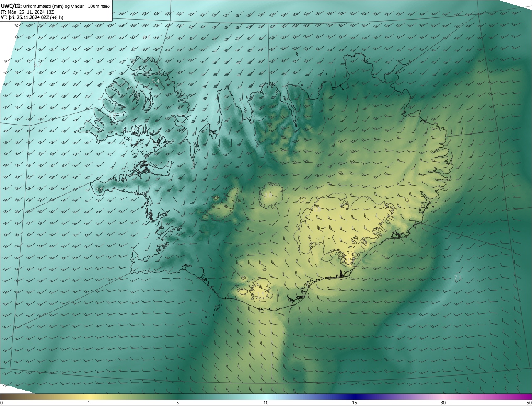Click the '5' tick label on the scale
The width and height of the screenshot is (532, 406).
(177, 403)
